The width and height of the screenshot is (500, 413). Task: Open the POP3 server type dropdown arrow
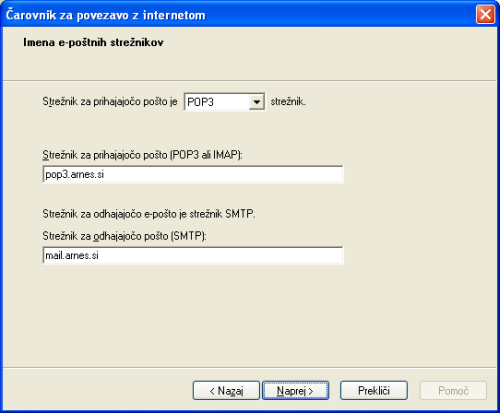pos(256,102)
